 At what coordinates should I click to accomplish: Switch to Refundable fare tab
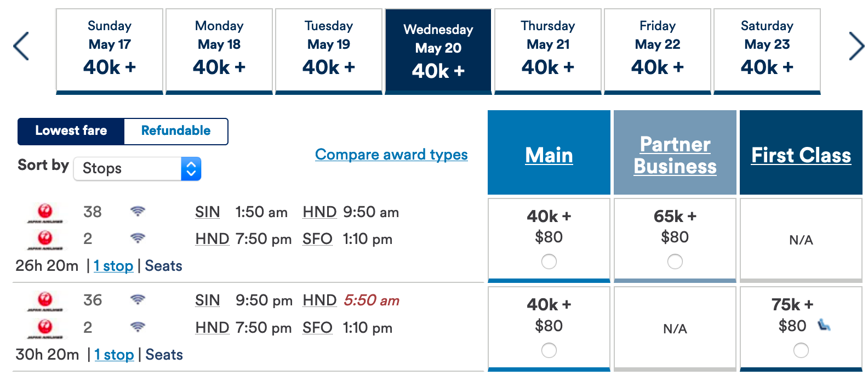(x=176, y=131)
